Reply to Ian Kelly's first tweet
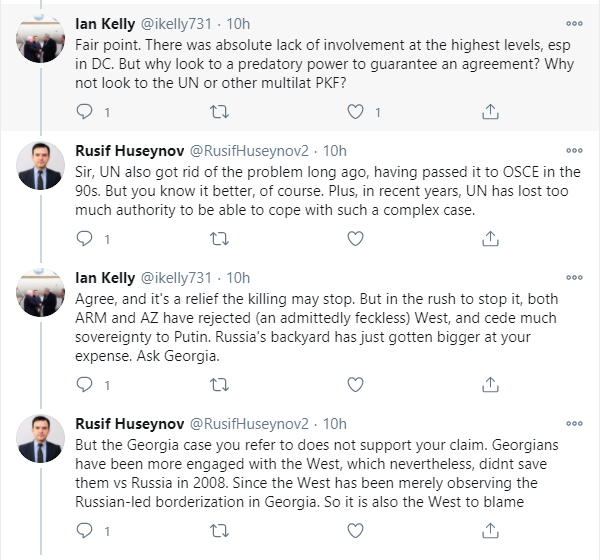This screenshot has height=560, width=605. [x=84, y=112]
